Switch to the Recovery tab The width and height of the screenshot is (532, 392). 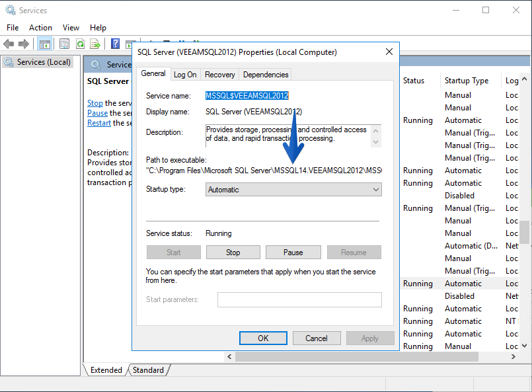(x=220, y=75)
